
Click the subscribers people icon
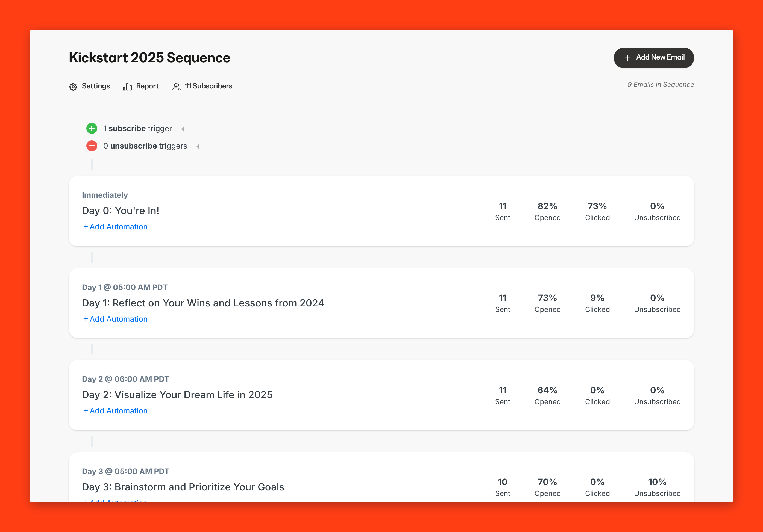click(177, 87)
